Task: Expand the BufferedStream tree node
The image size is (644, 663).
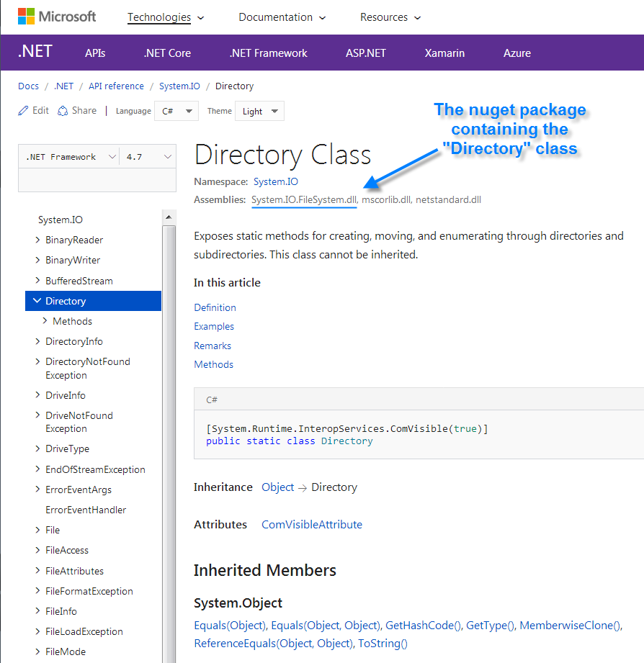Action: point(37,281)
